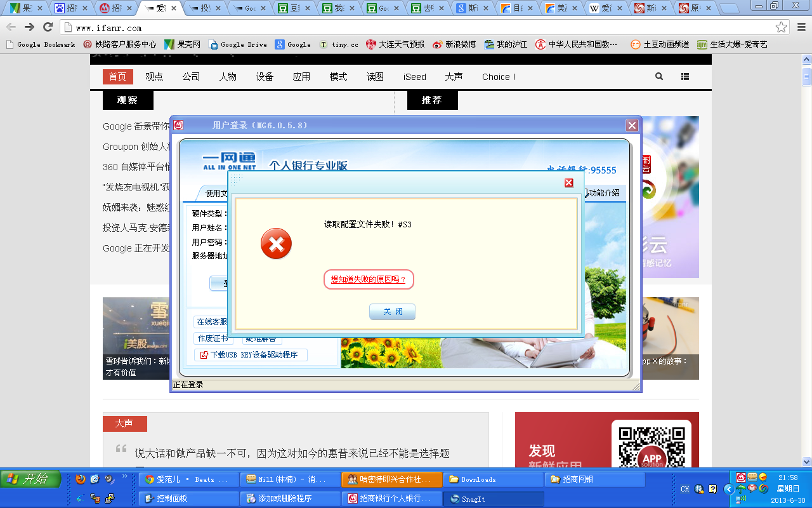812x508 pixels.
Task: Click the browser Forward arrow
Action: pyautogui.click(x=30, y=27)
